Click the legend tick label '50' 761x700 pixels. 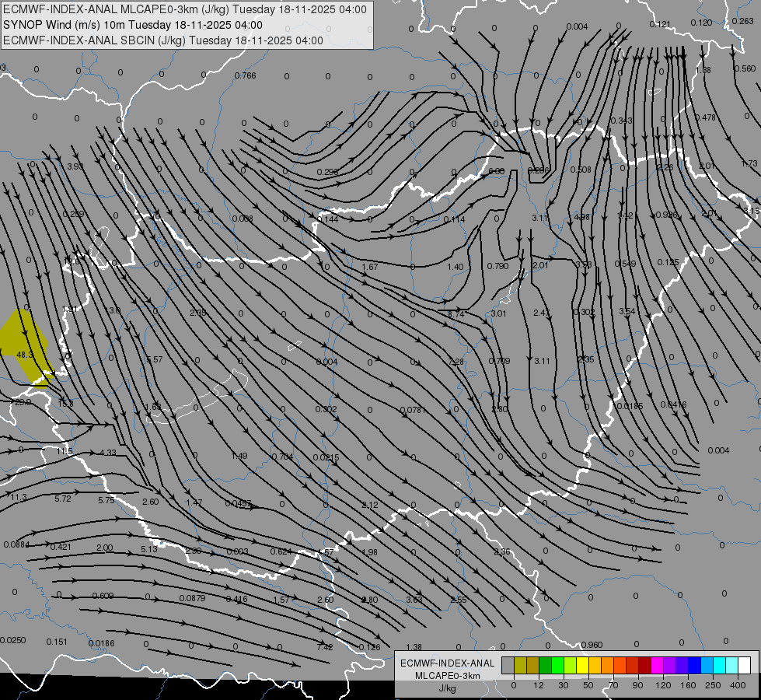[588, 685]
